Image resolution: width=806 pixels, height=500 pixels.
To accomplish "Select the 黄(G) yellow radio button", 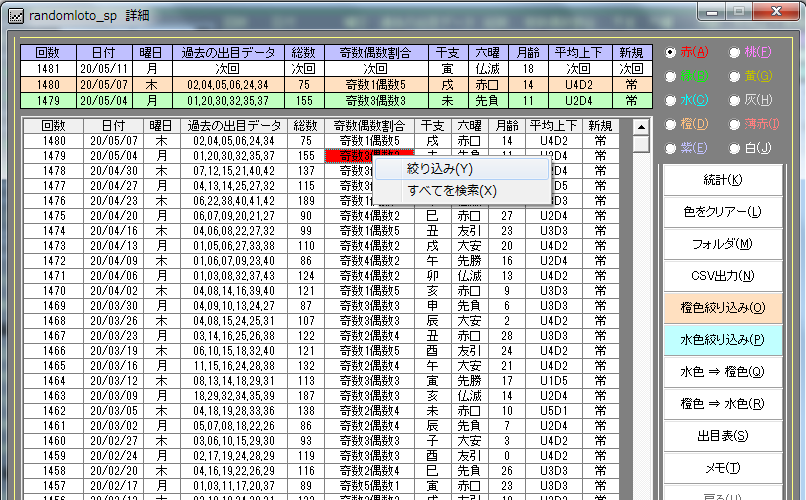I will (x=750, y=76).
